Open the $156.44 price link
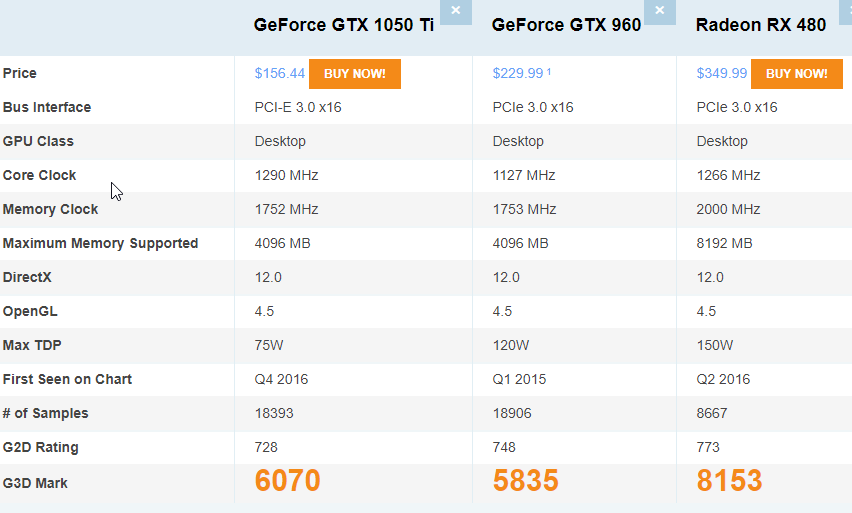 279,73
